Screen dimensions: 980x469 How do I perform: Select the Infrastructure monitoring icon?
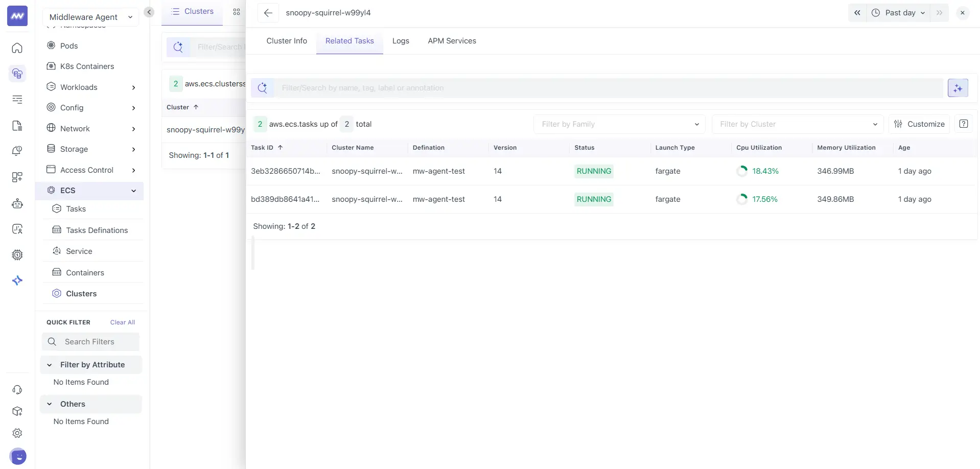[17, 74]
